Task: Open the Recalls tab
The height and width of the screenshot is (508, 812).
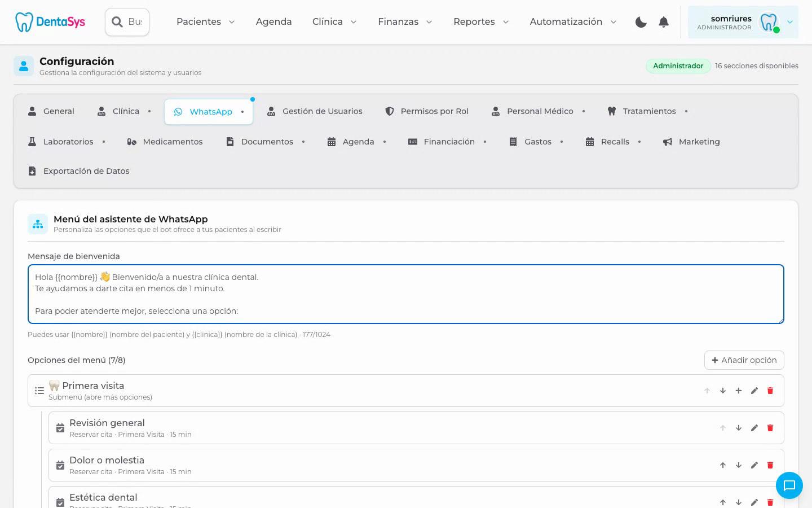Action: click(x=614, y=142)
